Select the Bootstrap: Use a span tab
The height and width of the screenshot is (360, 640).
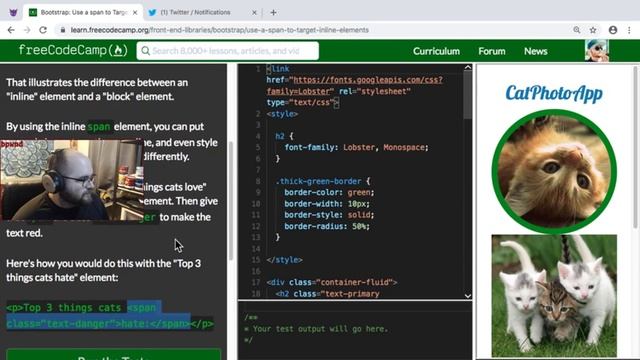click(x=83, y=13)
